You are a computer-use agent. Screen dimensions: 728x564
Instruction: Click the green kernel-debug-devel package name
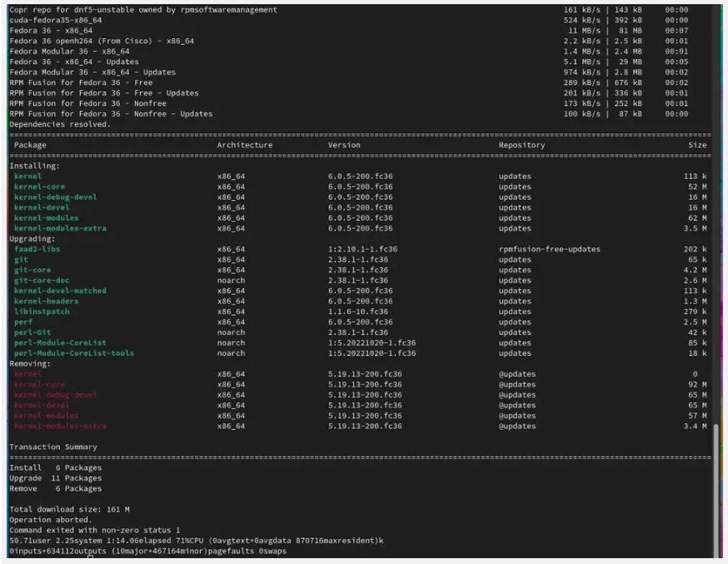pos(56,197)
